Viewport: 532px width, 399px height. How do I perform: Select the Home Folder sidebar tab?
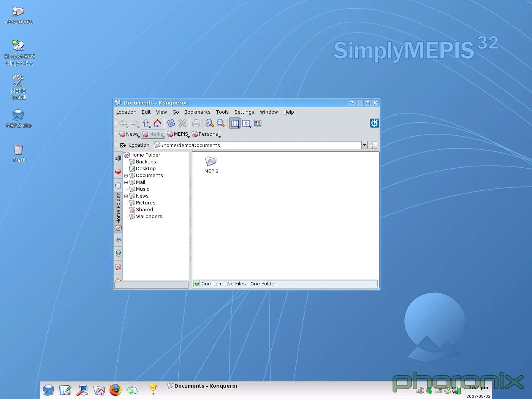point(118,212)
